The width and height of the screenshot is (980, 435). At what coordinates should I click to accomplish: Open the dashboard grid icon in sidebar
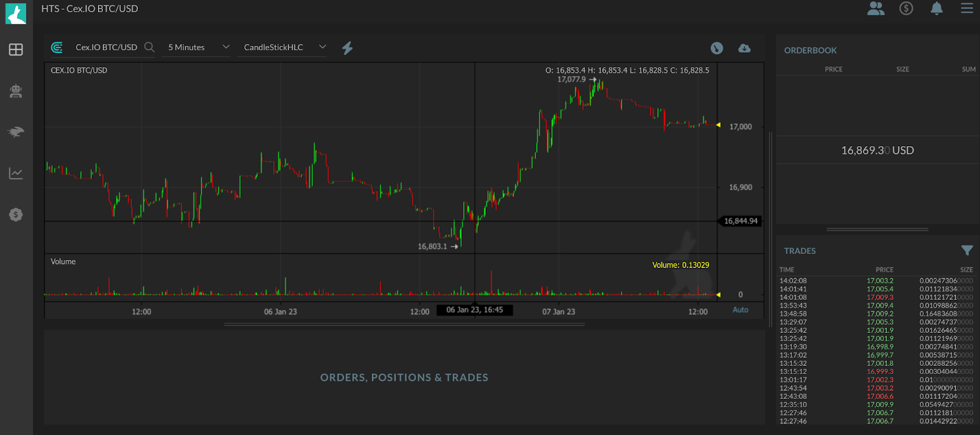(x=16, y=50)
